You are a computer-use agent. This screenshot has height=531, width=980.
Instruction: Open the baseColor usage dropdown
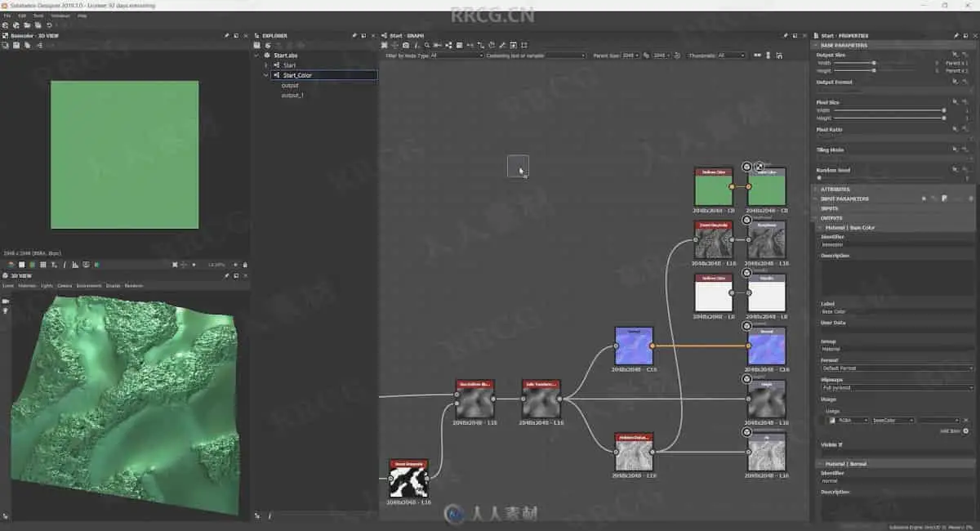pyautogui.click(x=893, y=420)
